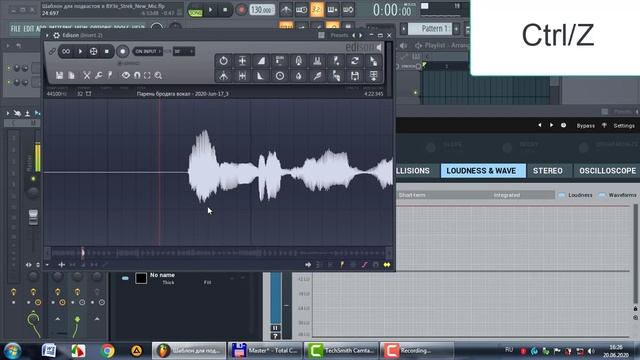The width and height of the screenshot is (640, 360).
Task: Open the EDIT menu
Action: [x=29, y=29]
